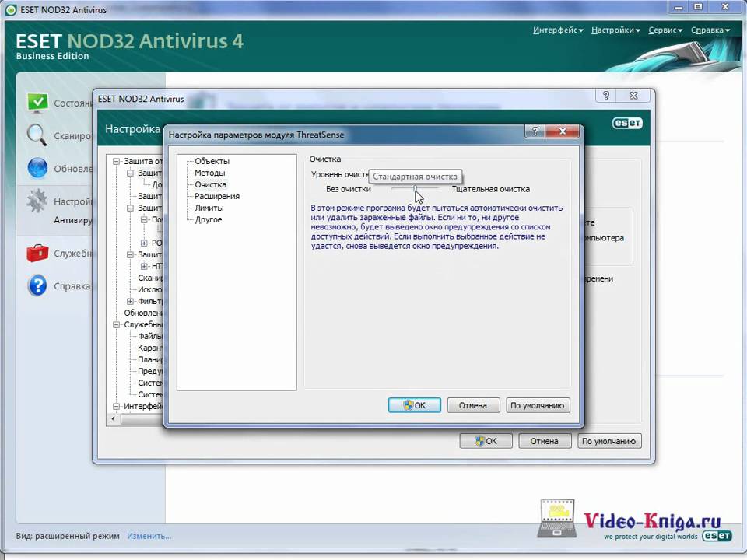
Task: Click По умолчанию in settings dialog behind
Action: [x=608, y=441]
